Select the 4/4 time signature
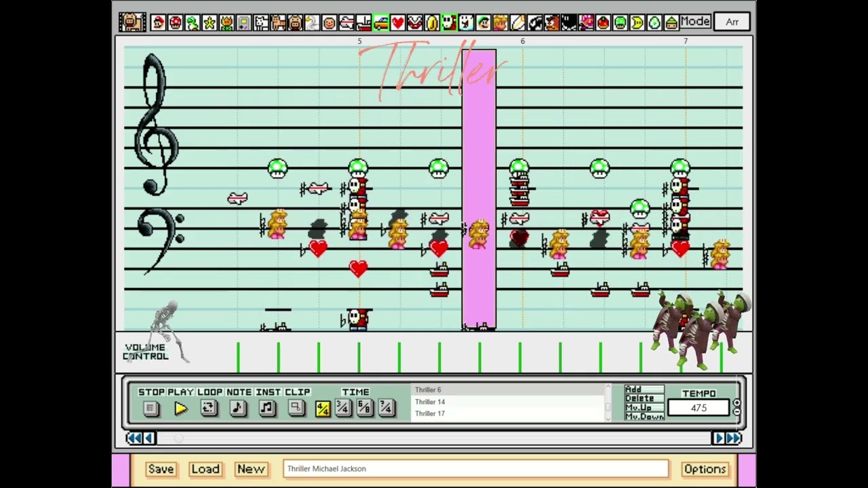This screenshot has height=488, width=868. (x=323, y=408)
